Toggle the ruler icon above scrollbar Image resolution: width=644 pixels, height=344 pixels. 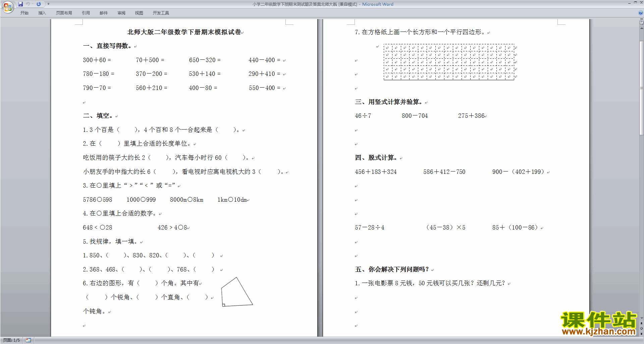coord(641,22)
